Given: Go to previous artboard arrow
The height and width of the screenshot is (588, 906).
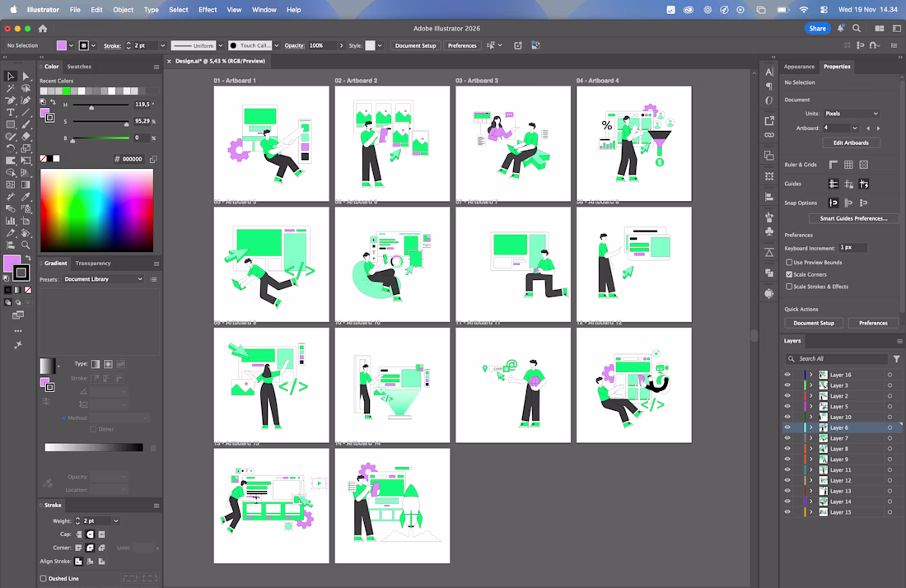Looking at the screenshot, I should tap(868, 128).
